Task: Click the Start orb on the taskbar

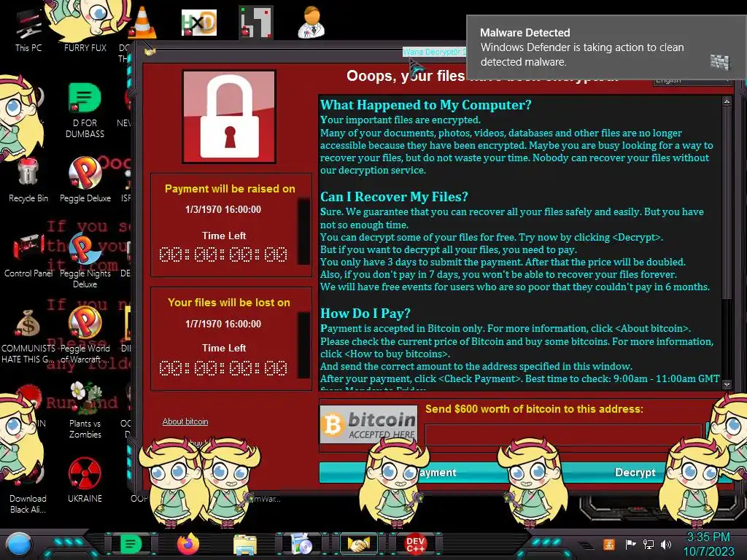Action: click(18, 545)
